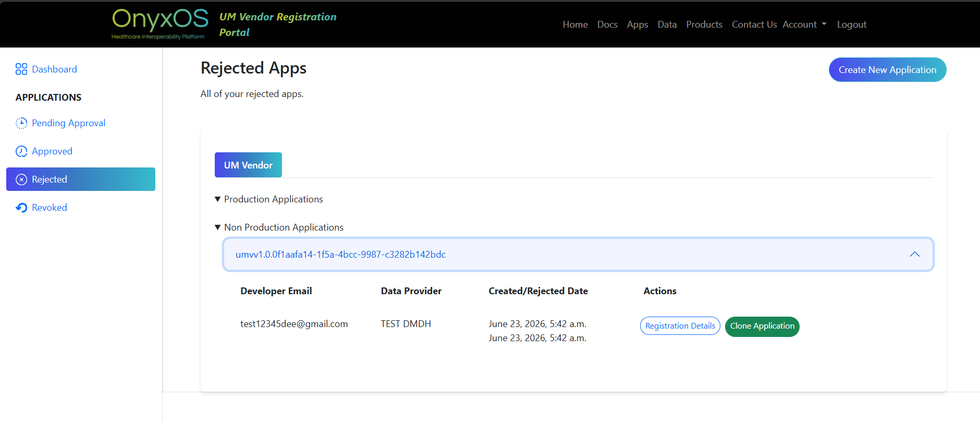This screenshot has width=980, height=422.
Task: Click Logout in the header
Action: 852,25
